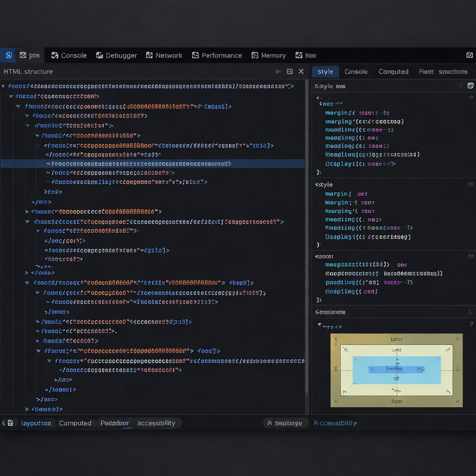Click the icon at the far right of the top toolbar
Viewport: 476px width, 476px height.
(469, 55)
